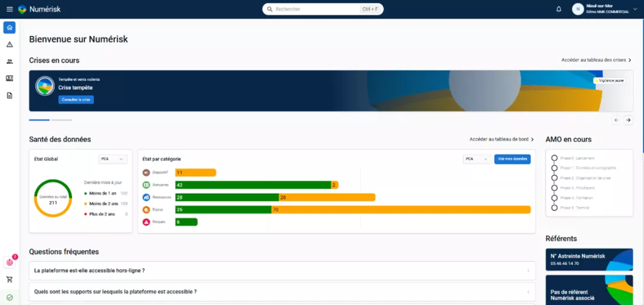Expand 'La plateforme est-elle accessible hors-ligne' question
The height and width of the screenshot is (305, 644).
[x=282, y=271]
